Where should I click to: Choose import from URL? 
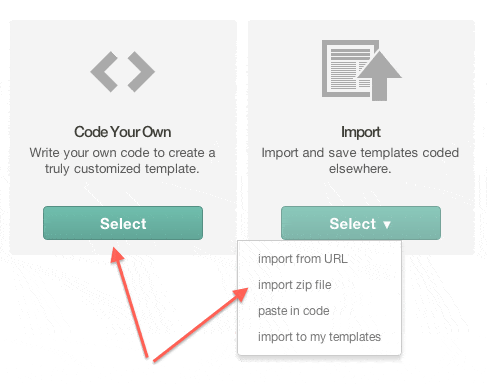pyautogui.click(x=303, y=259)
